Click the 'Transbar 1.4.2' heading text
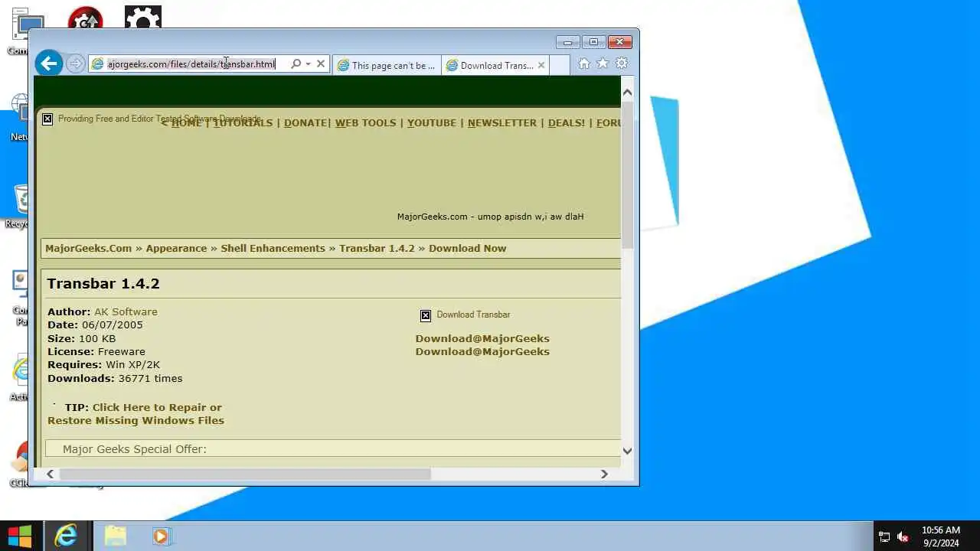The height and width of the screenshot is (551, 980). click(103, 283)
